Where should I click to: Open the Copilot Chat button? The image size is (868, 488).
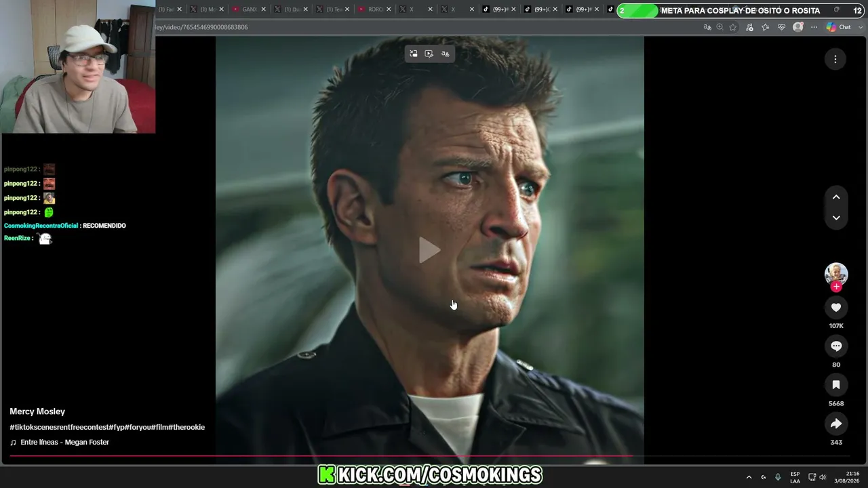839,27
